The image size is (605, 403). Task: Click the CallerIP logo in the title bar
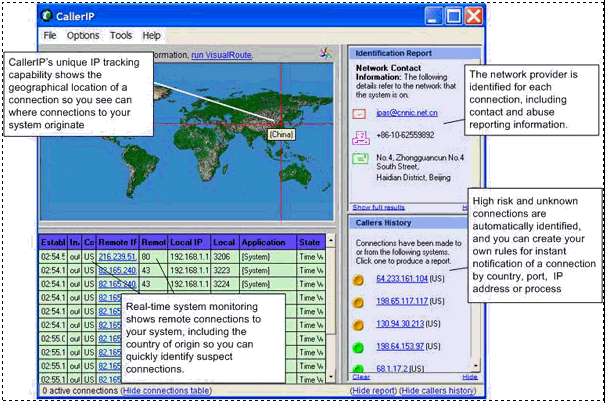click(47, 16)
